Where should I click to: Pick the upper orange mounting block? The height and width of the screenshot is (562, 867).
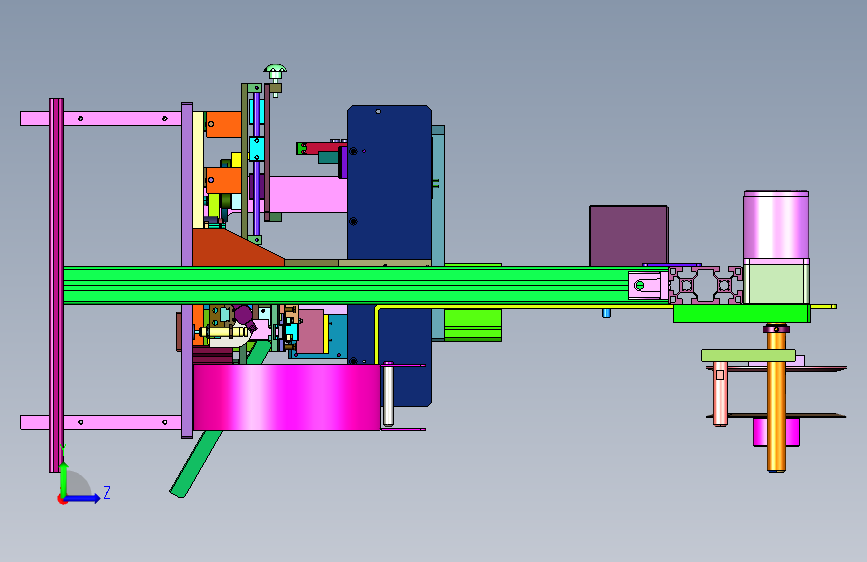coord(223,124)
